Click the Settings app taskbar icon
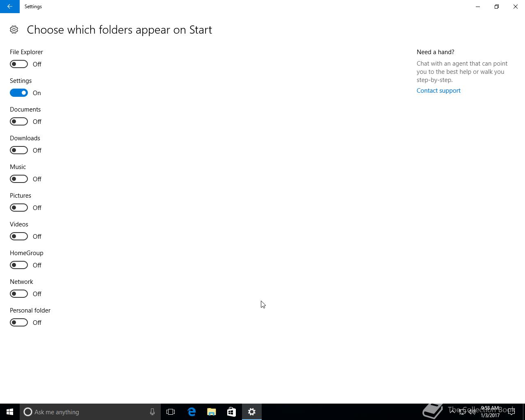Screen dimensions: 525x420 pos(252,412)
